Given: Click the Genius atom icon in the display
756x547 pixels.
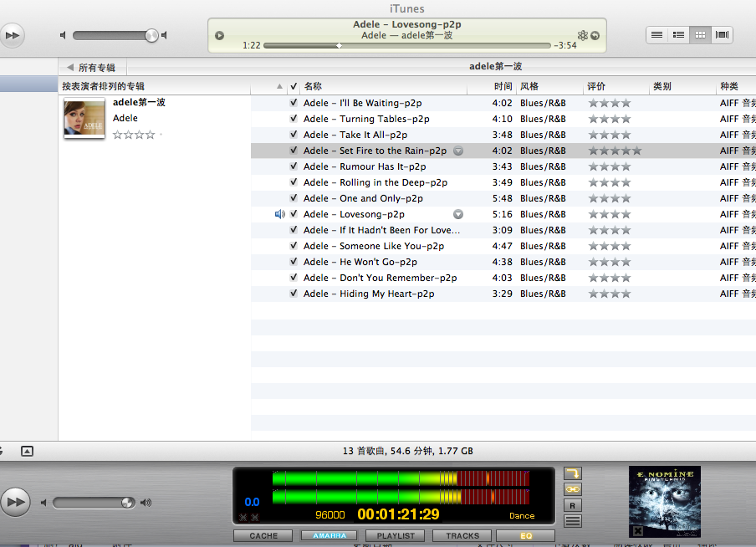Looking at the screenshot, I should point(582,35).
